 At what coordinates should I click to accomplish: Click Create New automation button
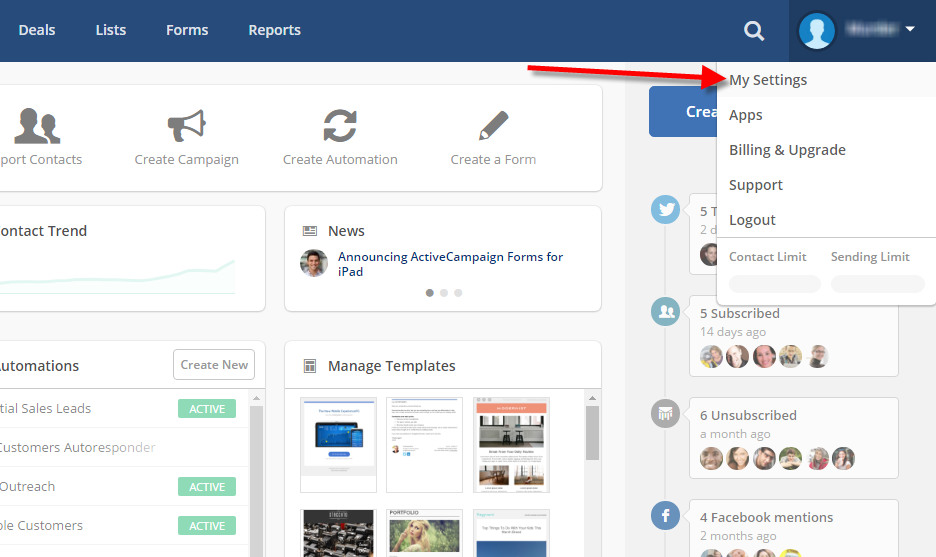tap(214, 365)
